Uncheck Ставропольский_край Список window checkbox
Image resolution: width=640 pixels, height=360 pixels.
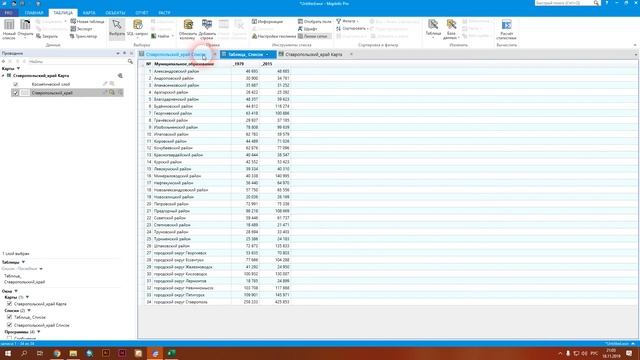click(x=9, y=325)
